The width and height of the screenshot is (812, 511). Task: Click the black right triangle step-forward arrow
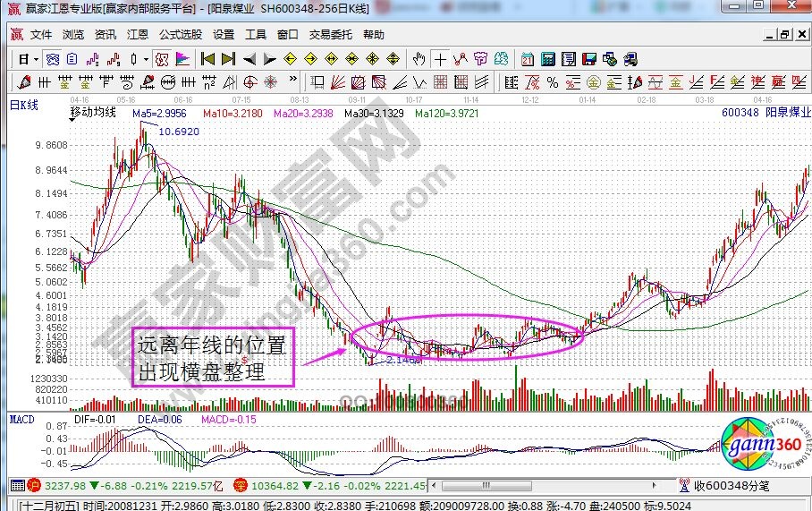coord(269,60)
